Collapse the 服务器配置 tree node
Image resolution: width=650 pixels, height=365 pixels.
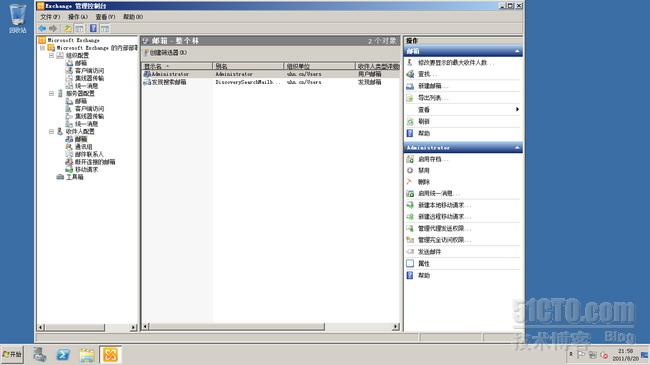point(51,94)
